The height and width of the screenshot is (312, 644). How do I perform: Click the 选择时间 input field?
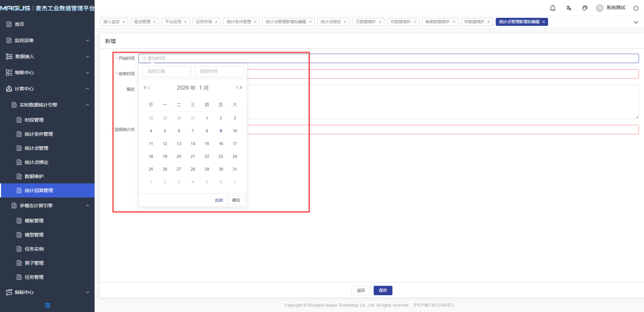pos(219,72)
